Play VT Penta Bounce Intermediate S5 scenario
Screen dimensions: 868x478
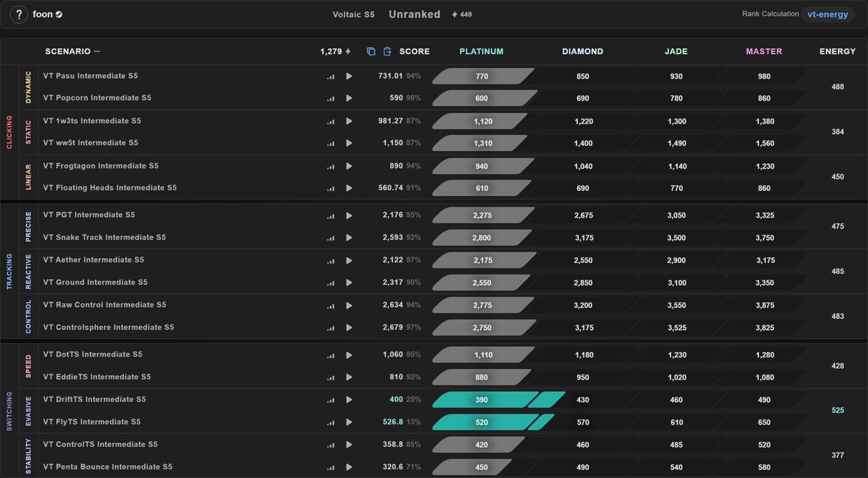349,467
